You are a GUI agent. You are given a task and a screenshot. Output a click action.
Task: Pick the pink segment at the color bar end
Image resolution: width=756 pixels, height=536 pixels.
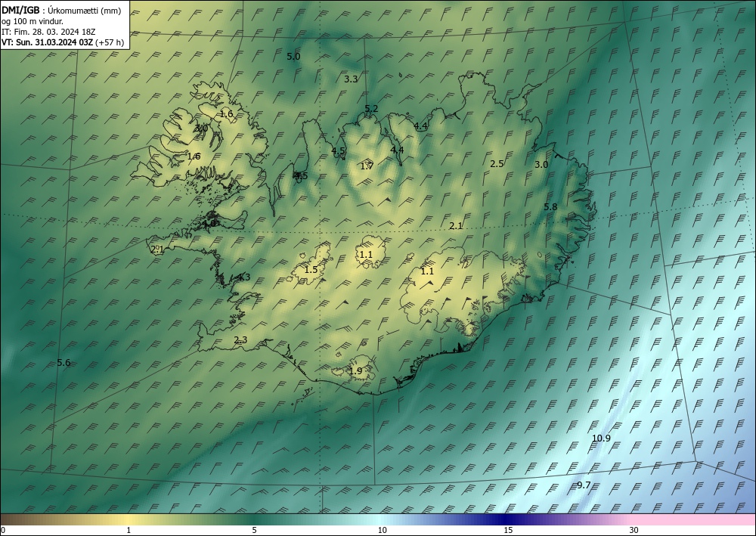pos(694,520)
